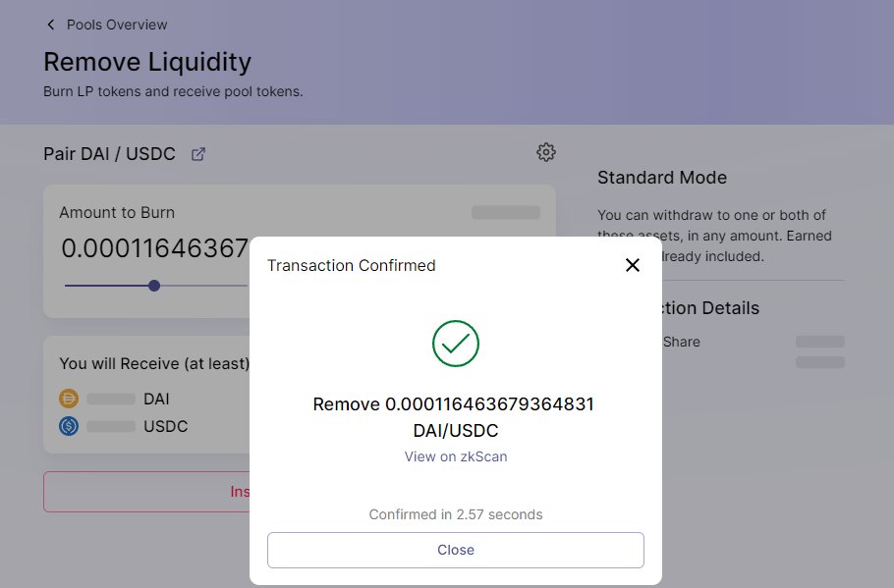Click the 'Amount to Burn' label
Screen dimensions: 894x588
117,212
